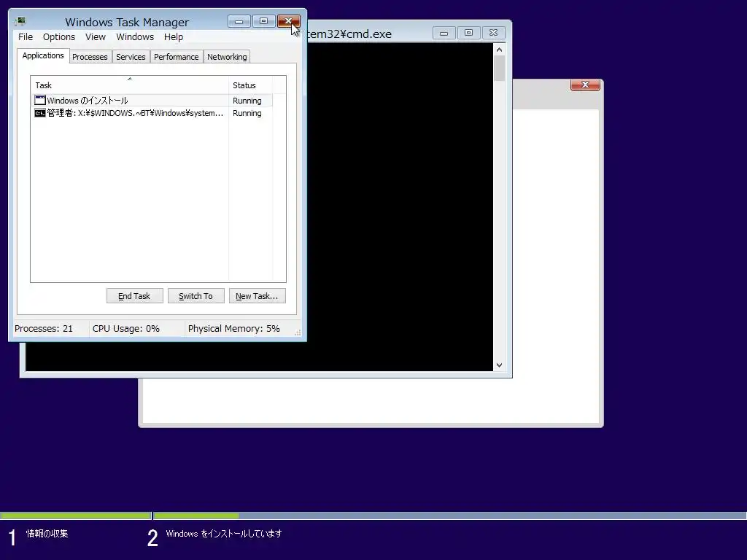Click the End Task button

click(134, 296)
